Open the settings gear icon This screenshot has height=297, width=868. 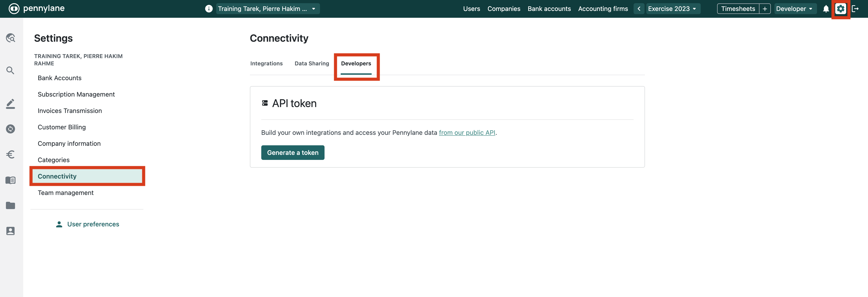point(840,9)
